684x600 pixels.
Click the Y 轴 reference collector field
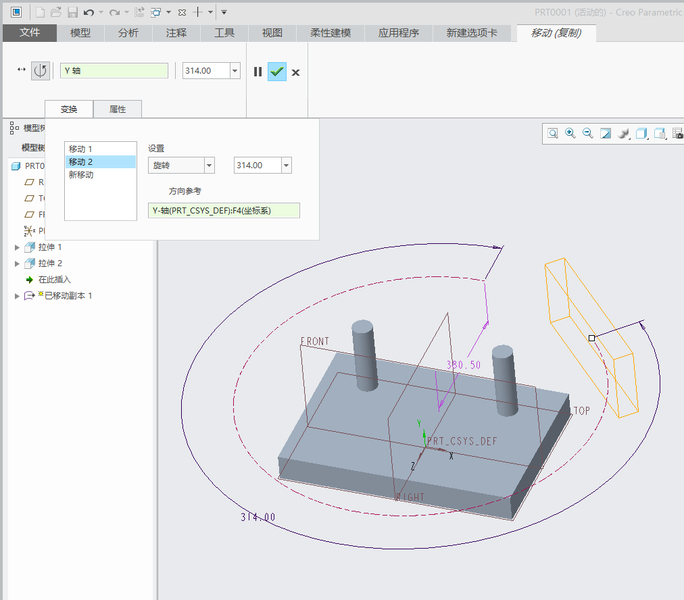[114, 71]
